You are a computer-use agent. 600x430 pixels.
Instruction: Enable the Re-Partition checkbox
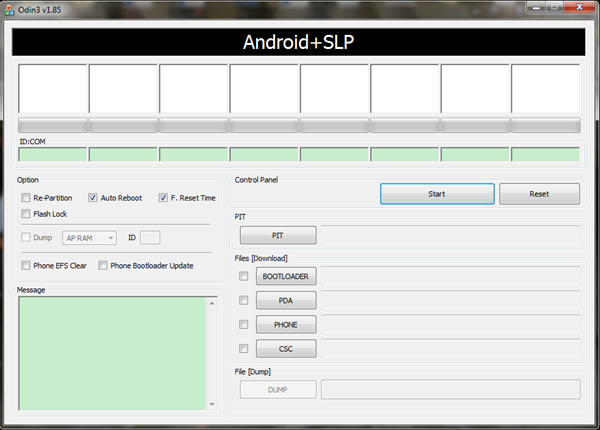26,198
